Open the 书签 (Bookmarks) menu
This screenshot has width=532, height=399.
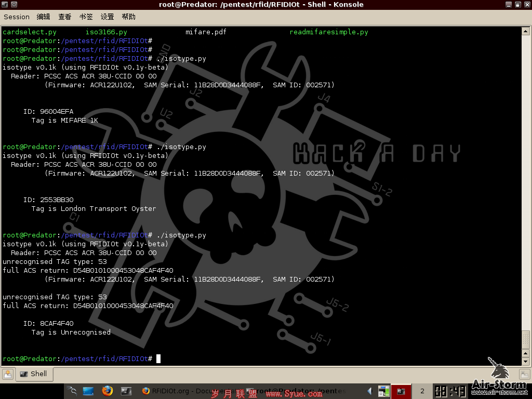[x=86, y=17]
